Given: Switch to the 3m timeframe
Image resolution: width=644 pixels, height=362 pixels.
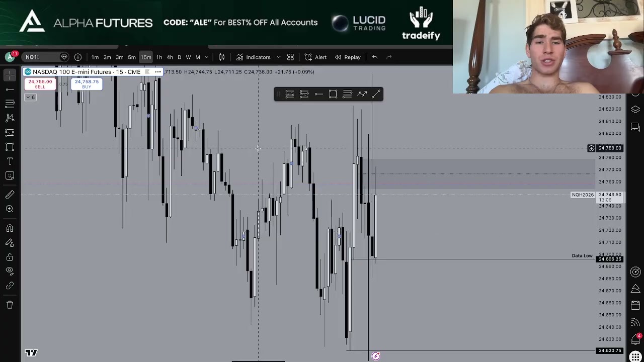Looking at the screenshot, I should (x=120, y=57).
